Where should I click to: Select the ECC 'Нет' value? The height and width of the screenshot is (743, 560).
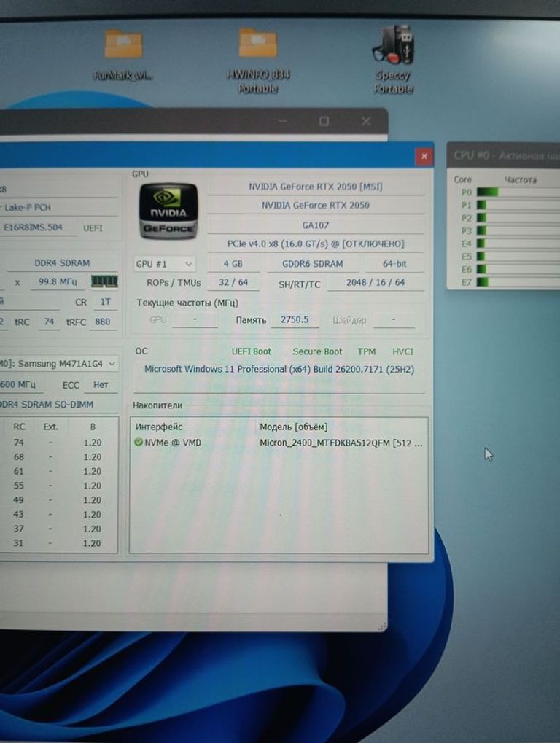(x=101, y=385)
